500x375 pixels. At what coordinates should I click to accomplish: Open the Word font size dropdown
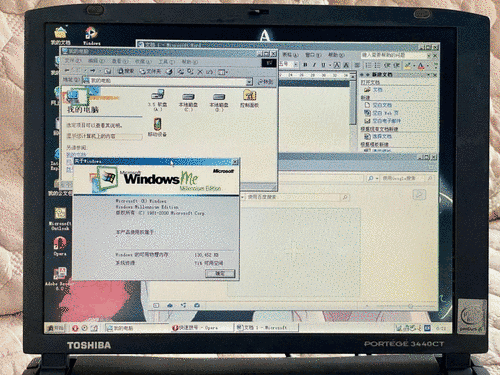(296, 64)
